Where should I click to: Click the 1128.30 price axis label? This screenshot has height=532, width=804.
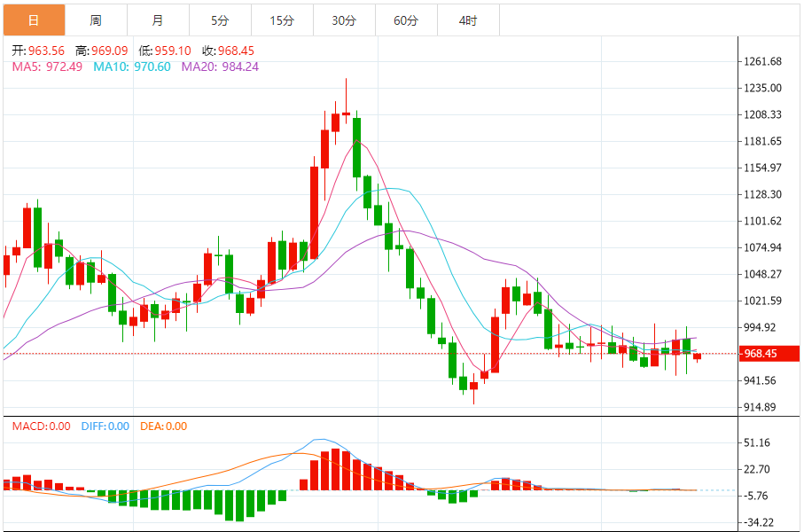[x=762, y=194]
